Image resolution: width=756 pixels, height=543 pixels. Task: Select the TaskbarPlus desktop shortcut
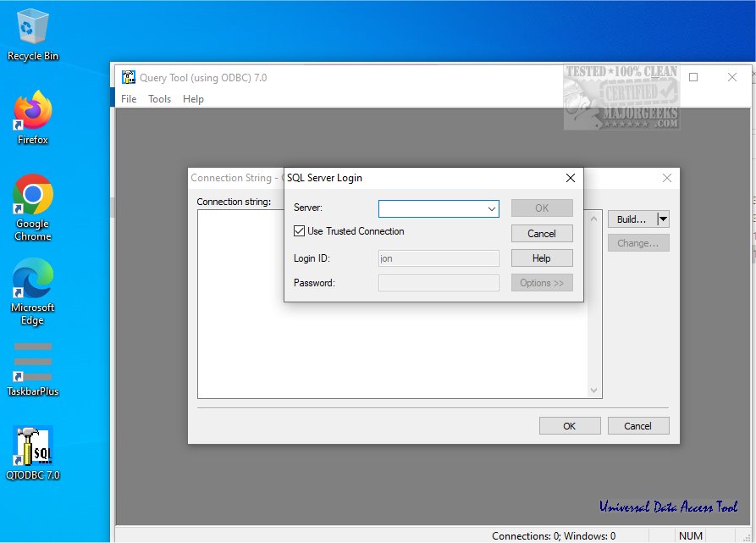(33, 368)
